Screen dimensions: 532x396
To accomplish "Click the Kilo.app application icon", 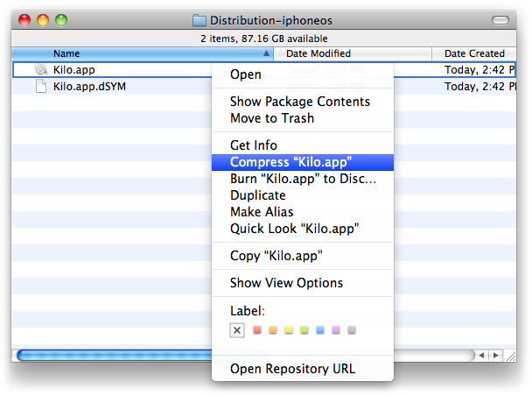I will (41, 69).
